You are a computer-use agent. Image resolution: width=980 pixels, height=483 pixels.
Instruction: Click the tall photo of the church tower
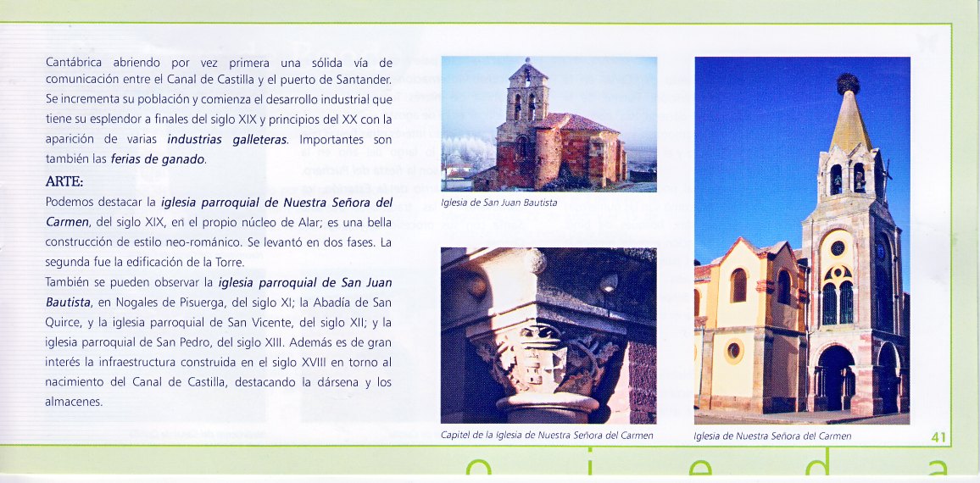802,241
